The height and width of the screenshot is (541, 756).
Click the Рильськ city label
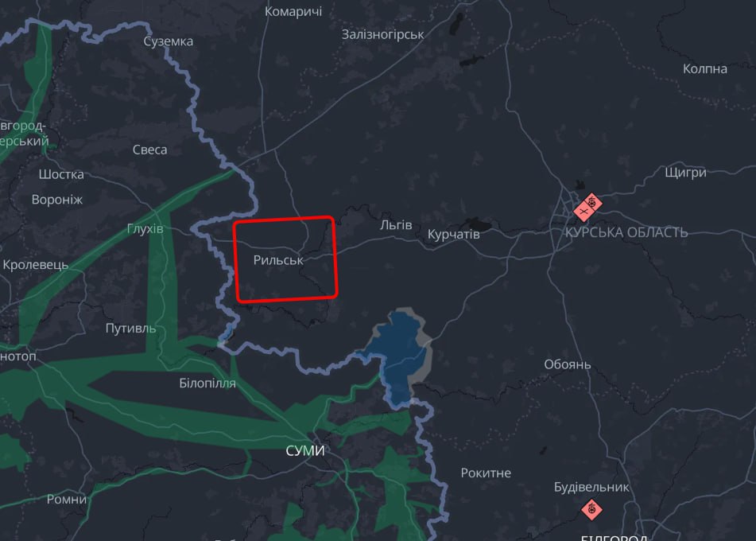[x=278, y=260]
